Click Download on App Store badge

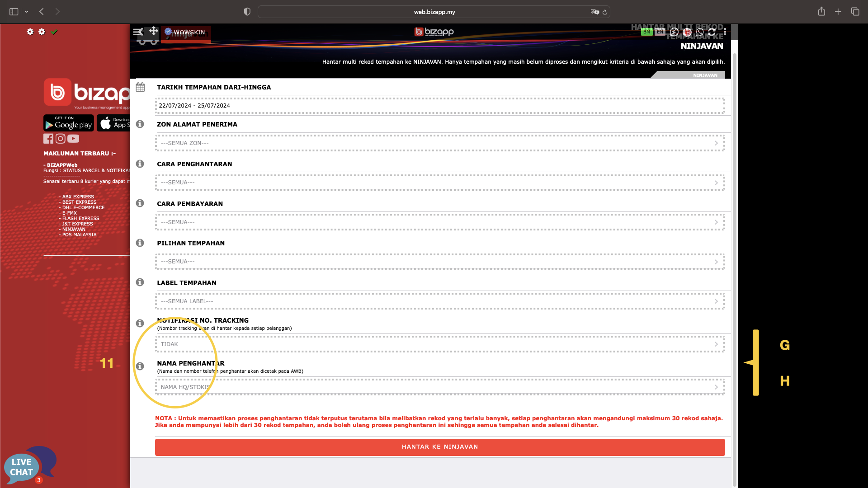tap(113, 123)
